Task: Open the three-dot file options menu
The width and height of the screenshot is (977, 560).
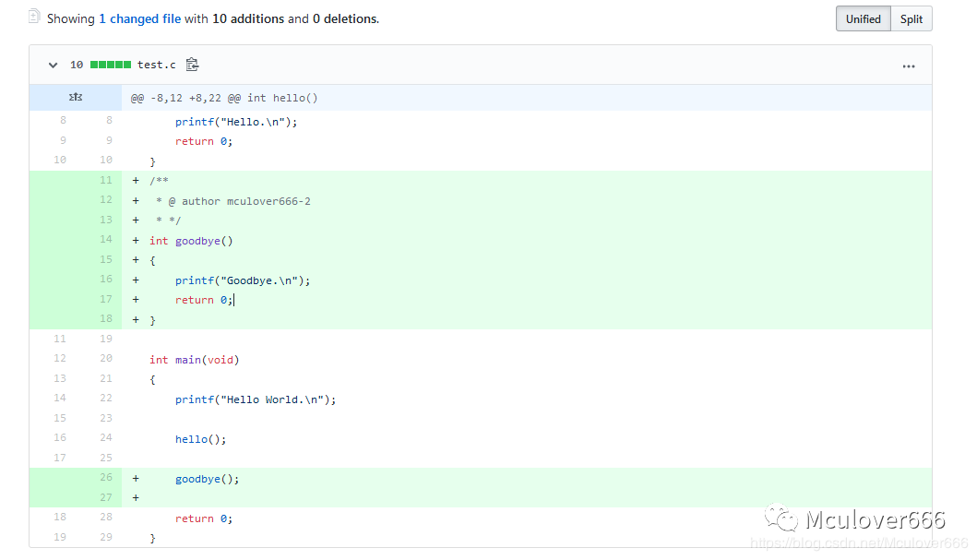Action: (x=909, y=66)
